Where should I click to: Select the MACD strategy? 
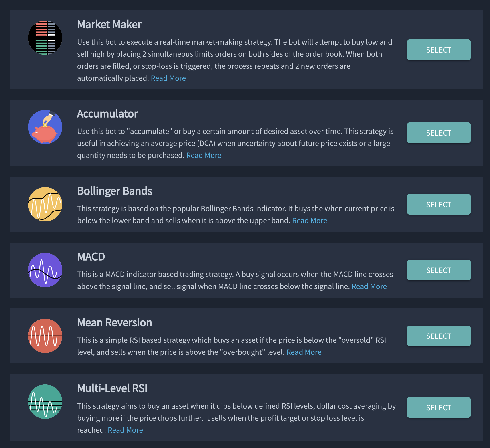[439, 270]
